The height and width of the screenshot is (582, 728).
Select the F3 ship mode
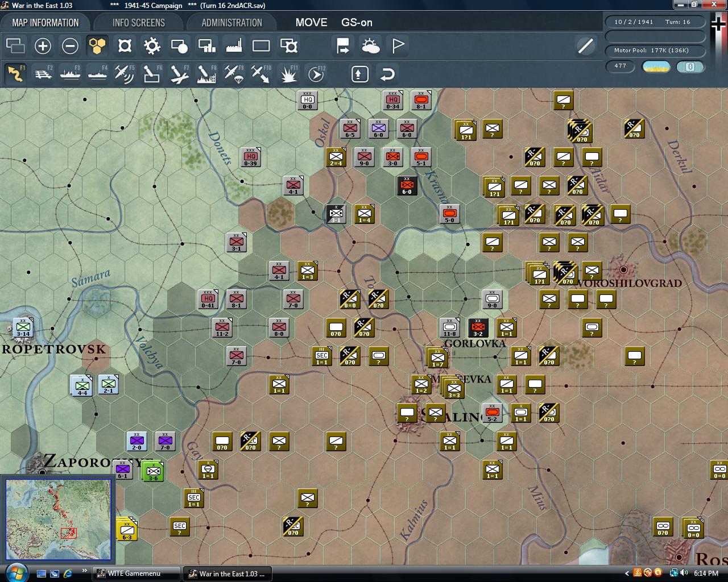[70, 74]
